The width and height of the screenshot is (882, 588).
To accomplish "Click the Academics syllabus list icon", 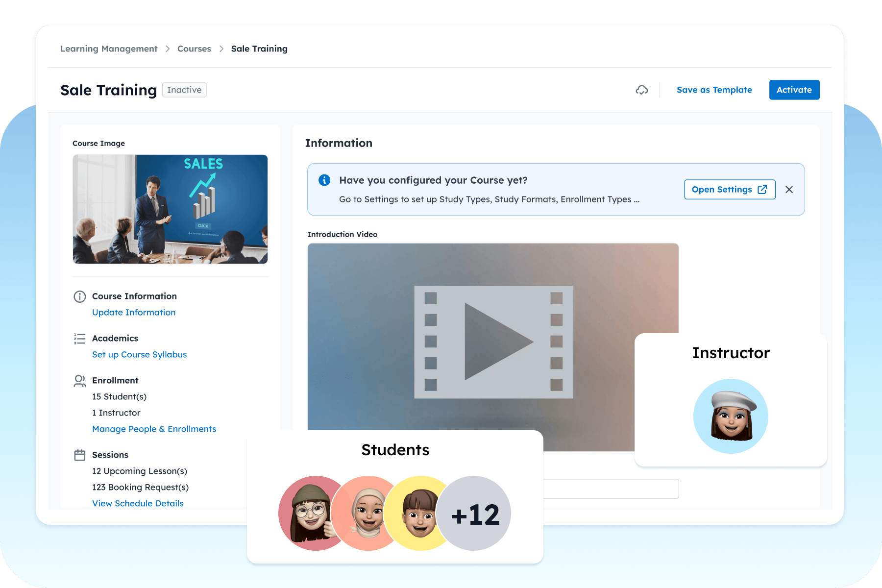I will (79, 338).
